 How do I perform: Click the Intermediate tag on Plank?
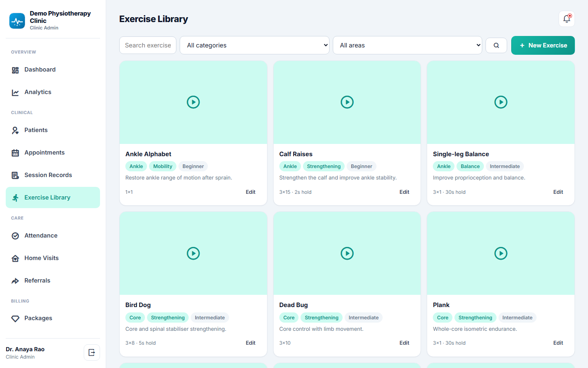coord(517,318)
